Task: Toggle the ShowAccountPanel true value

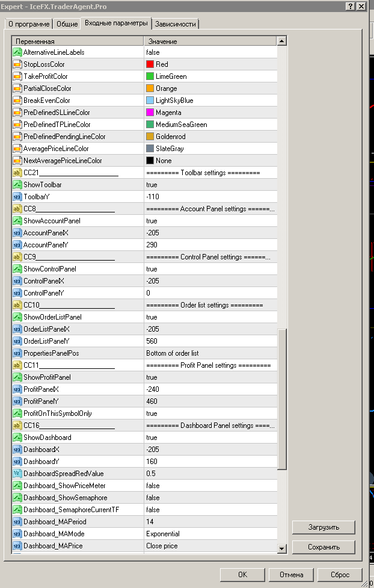Action: [x=210, y=220]
